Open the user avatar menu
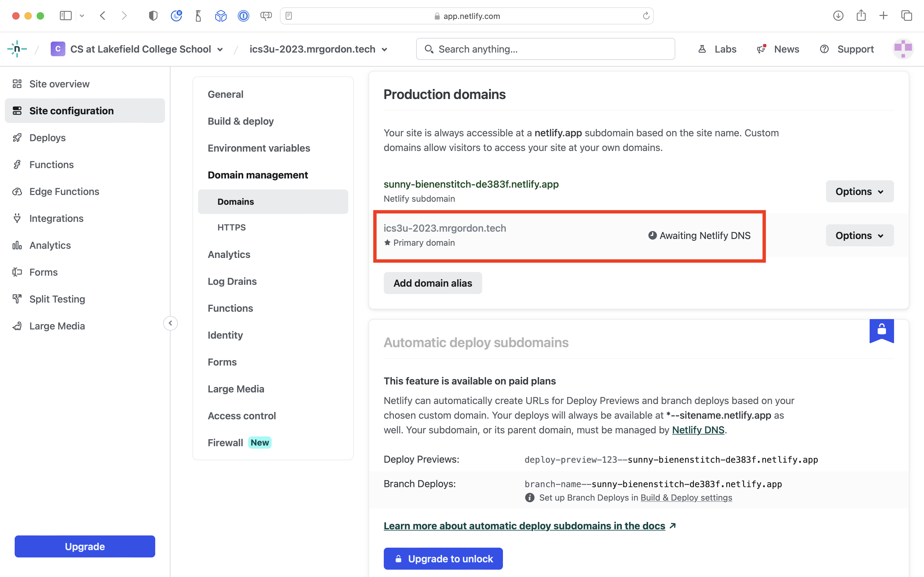The height and width of the screenshot is (577, 924). (903, 49)
